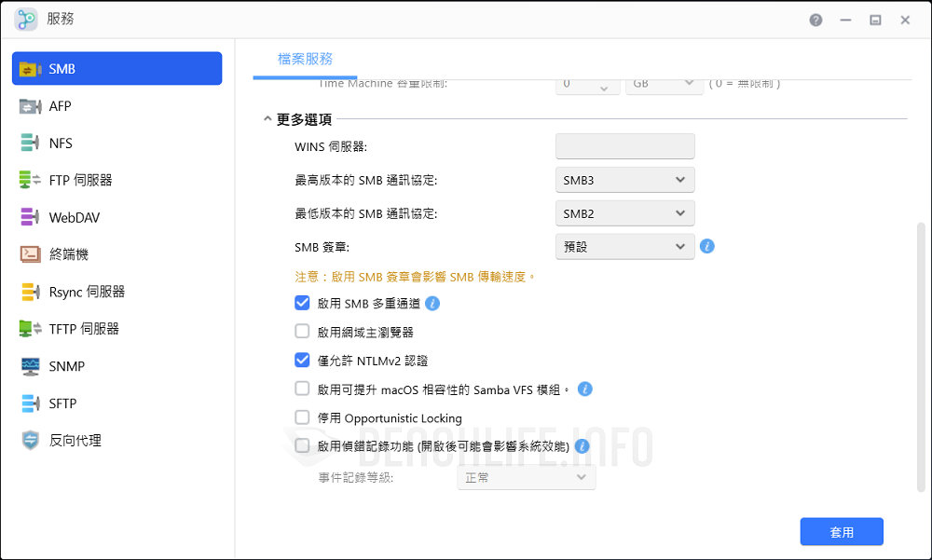The height and width of the screenshot is (560, 932).
Task: Open 終端機 terminal icon
Action: pos(31,254)
